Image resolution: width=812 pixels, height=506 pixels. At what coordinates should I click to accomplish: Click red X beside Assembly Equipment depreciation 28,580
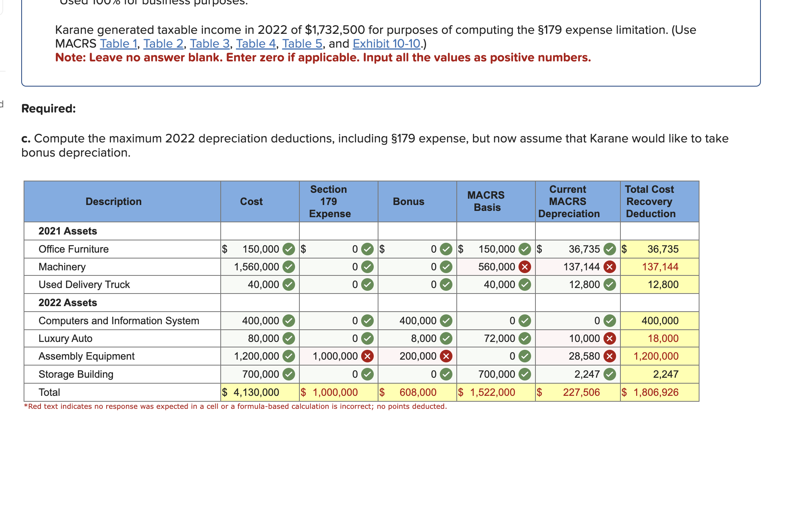(x=609, y=356)
